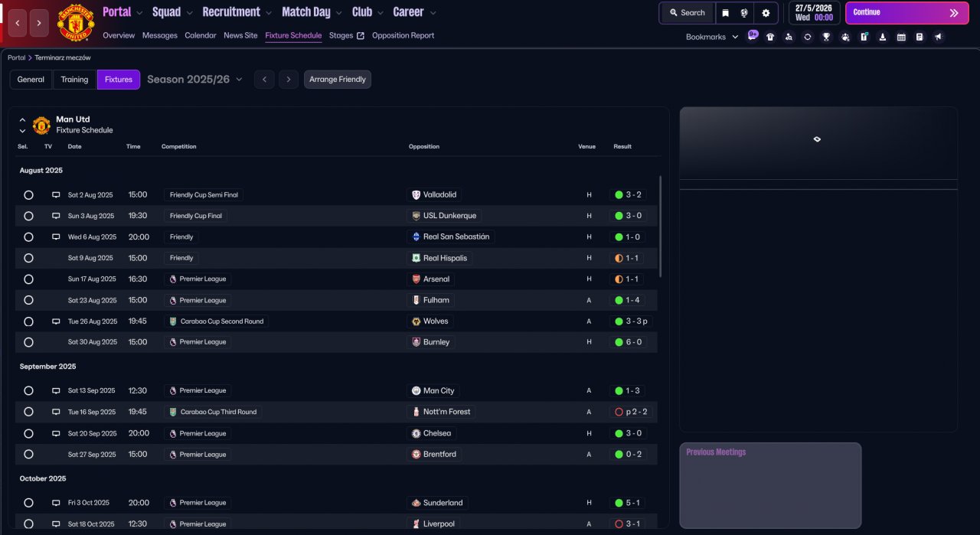Click the Portal breadcrumb link
980x535 pixels.
(16, 57)
